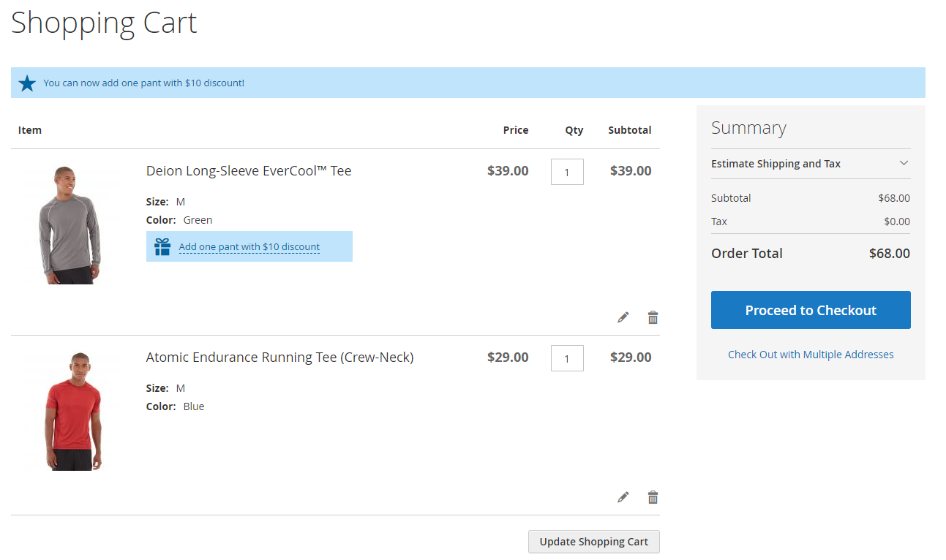The image size is (946, 560).
Task: Click the red Atomic Endurance tee image
Action: tap(72, 412)
